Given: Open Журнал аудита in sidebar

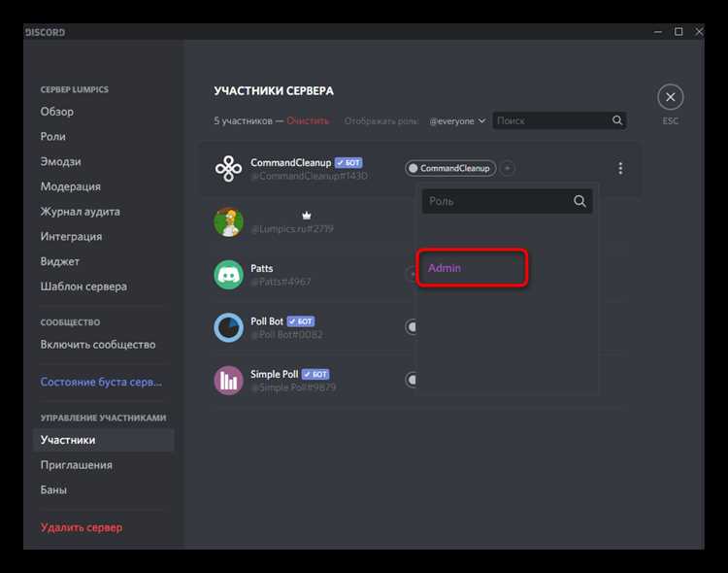Looking at the screenshot, I should 80,212.
